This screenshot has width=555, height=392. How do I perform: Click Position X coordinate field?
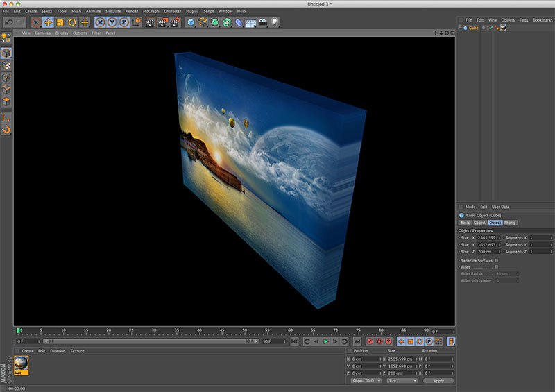coord(366,359)
